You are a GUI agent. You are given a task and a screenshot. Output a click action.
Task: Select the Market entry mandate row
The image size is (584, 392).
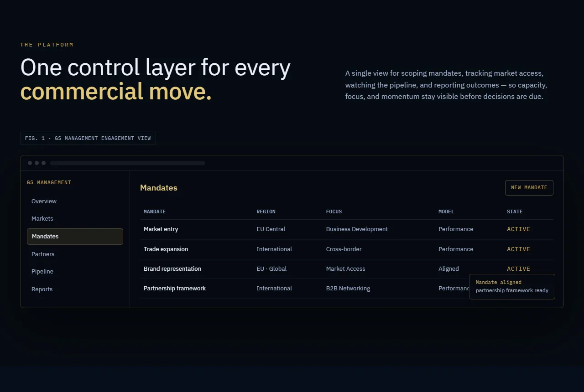[347, 229]
